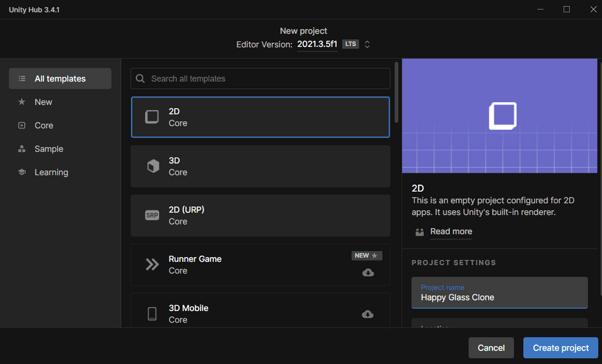Viewport: 602px width, 364px height.
Task: Click the 3D template cube icon
Action: pyautogui.click(x=153, y=166)
